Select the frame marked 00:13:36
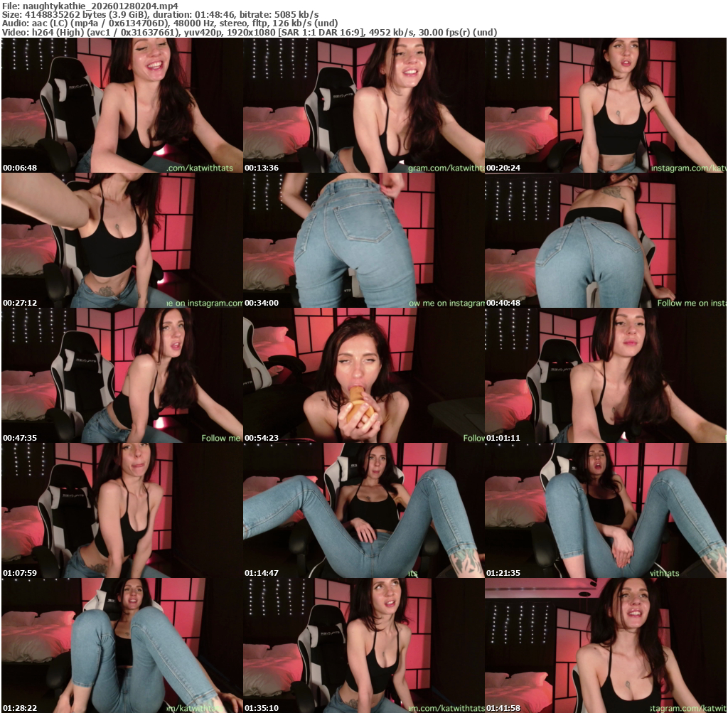This screenshot has width=728, height=713. pyautogui.click(x=363, y=105)
